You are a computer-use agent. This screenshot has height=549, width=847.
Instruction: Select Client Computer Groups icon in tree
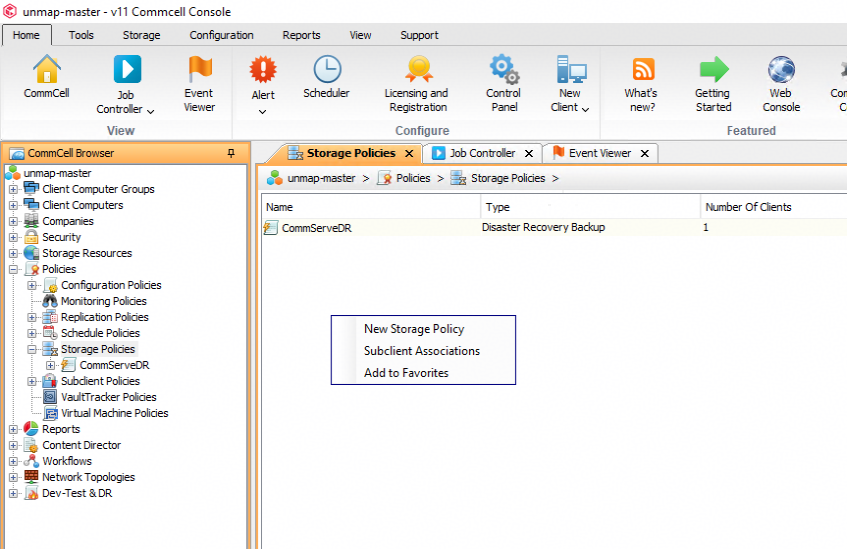pos(31,189)
